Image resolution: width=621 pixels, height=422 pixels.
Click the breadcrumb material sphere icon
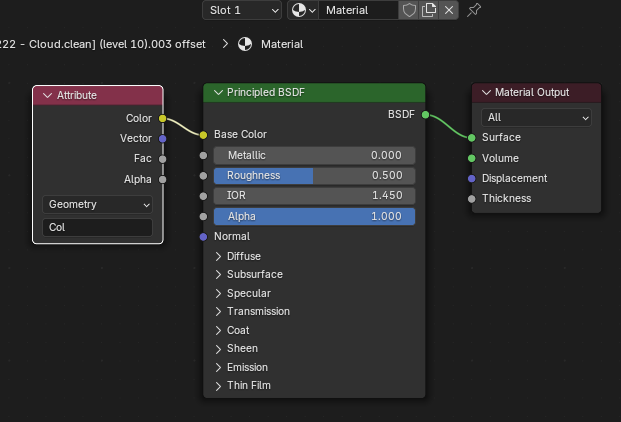click(245, 44)
